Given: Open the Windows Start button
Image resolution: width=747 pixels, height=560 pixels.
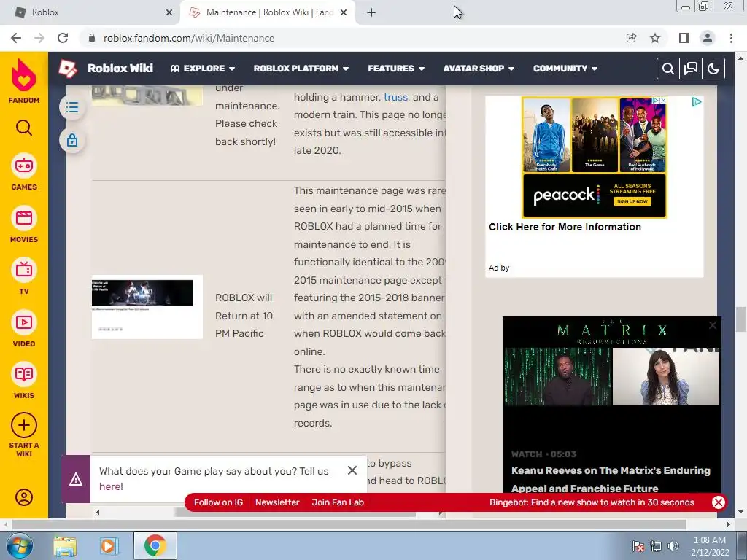Looking at the screenshot, I should point(19,545).
